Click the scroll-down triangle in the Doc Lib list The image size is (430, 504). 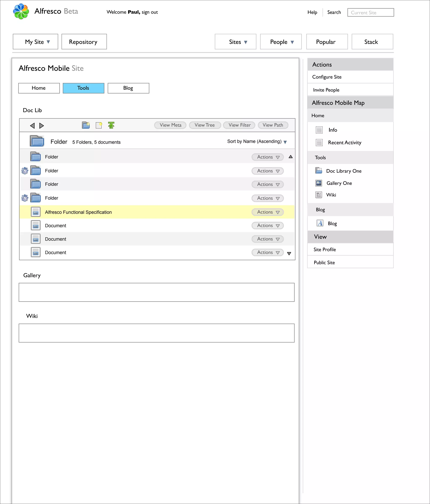tap(289, 253)
